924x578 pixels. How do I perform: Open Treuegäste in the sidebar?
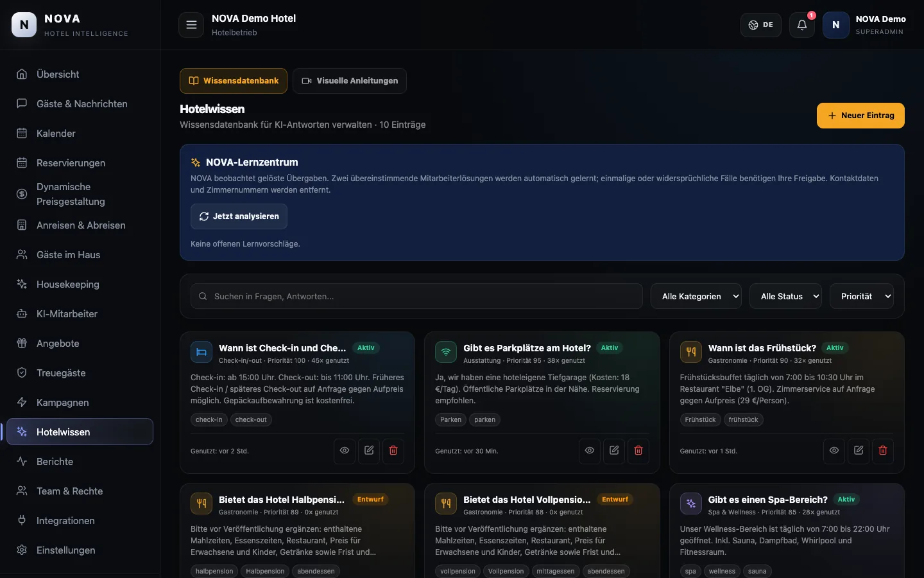coord(80,372)
